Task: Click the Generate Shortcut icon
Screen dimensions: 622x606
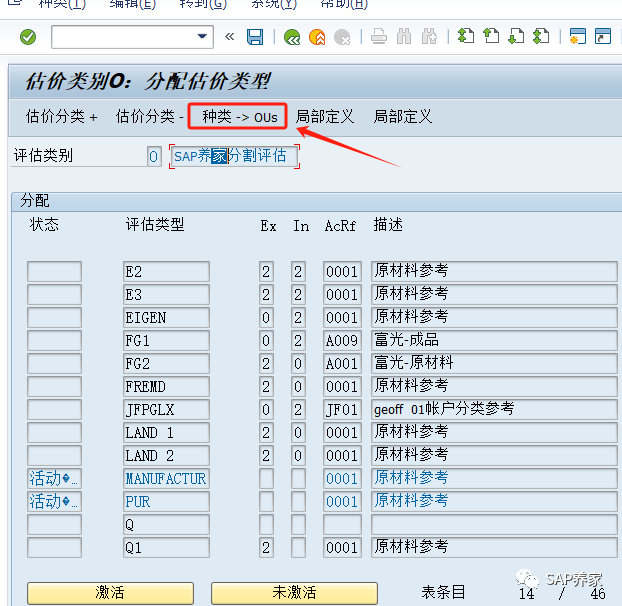Action: [x=603, y=36]
